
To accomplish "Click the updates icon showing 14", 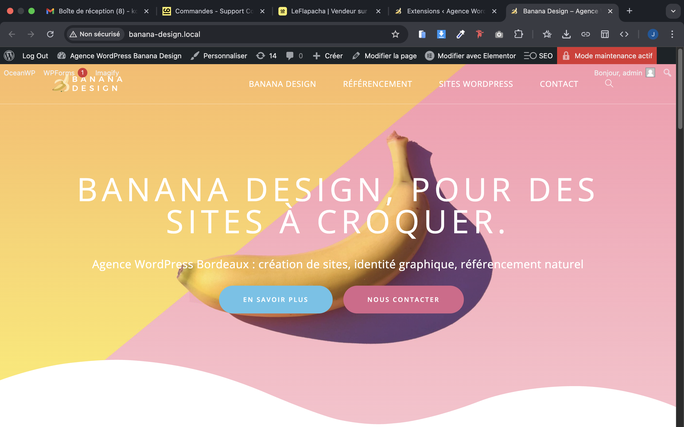I will click(267, 56).
